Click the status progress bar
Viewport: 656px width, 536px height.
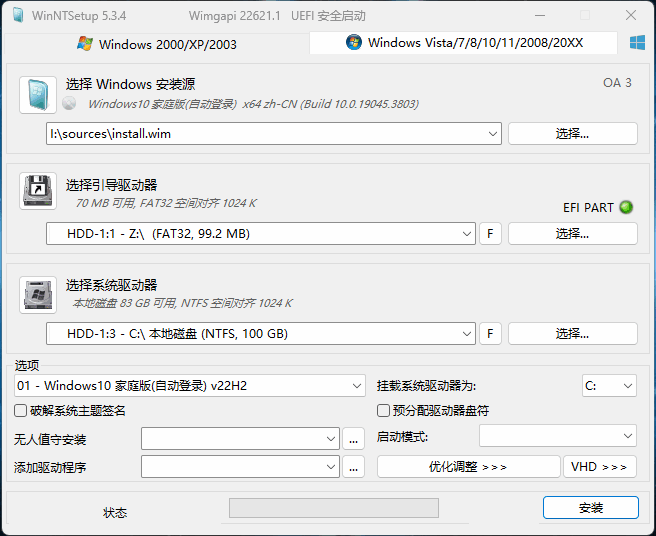pos(334,508)
